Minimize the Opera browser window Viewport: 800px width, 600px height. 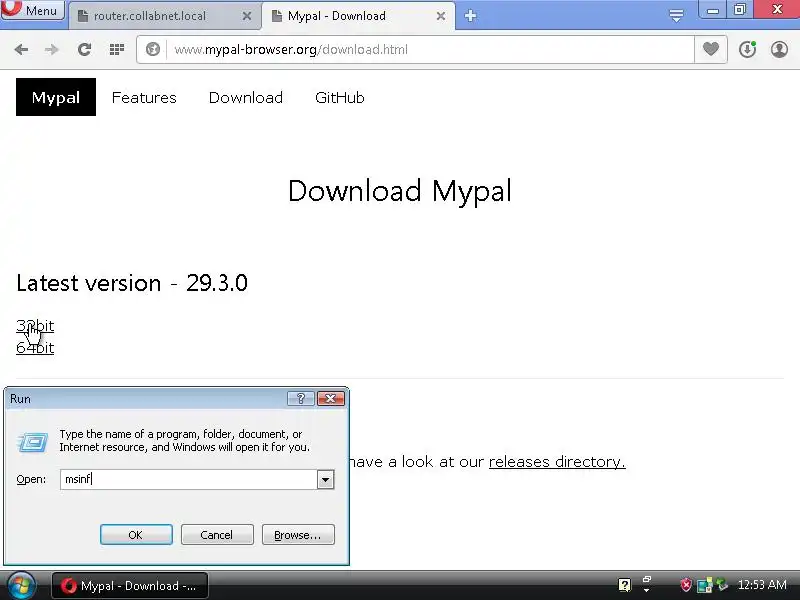[713, 10]
